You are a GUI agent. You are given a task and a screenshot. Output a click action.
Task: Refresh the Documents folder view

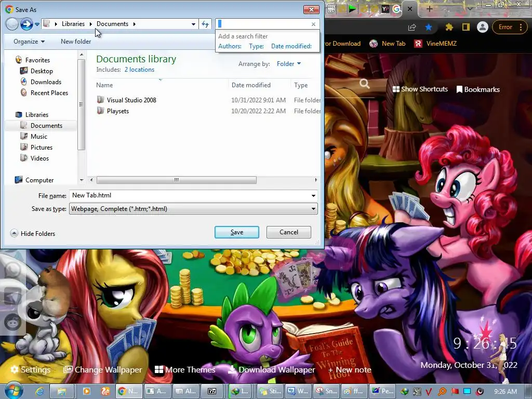click(205, 24)
